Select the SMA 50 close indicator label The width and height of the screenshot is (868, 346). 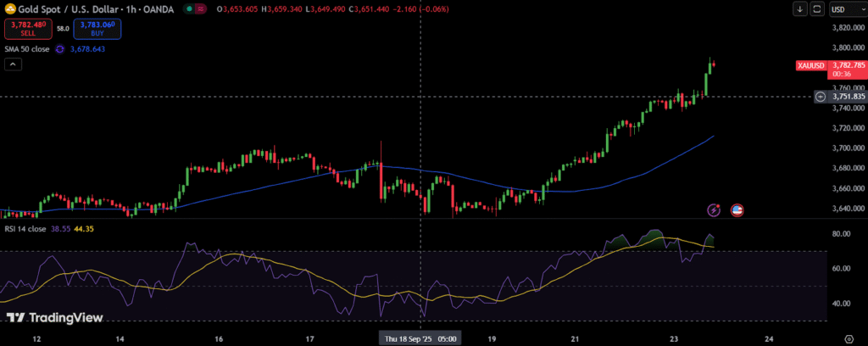click(26, 49)
